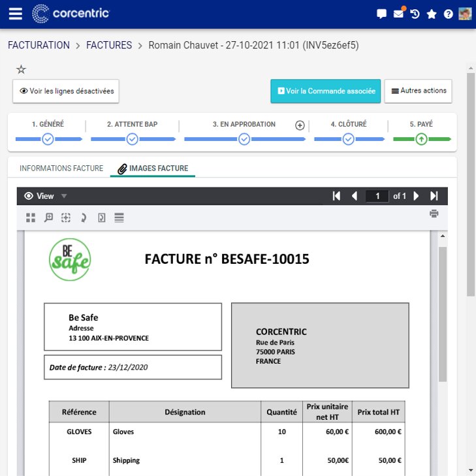This screenshot has height=476, width=476.
Task: Expand the View dropdown arrow
Action: point(64,196)
